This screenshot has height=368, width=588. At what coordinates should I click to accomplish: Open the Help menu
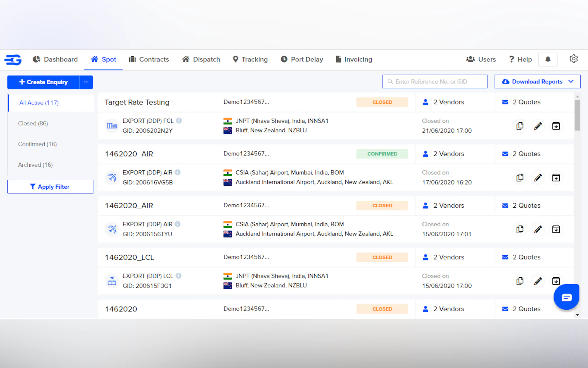(x=520, y=59)
